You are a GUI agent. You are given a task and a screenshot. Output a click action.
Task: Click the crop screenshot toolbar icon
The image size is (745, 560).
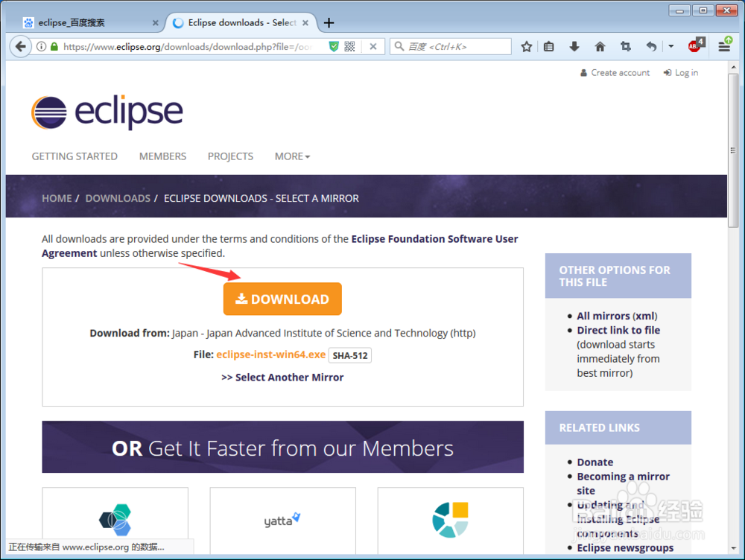626,46
